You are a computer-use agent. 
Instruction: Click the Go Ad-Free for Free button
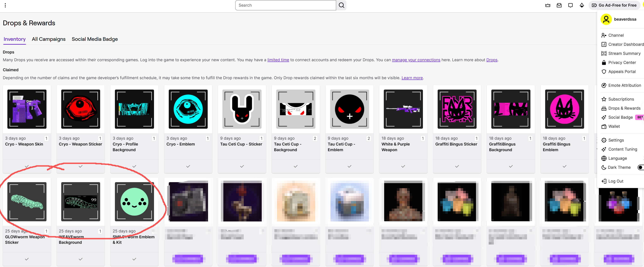pyautogui.click(x=615, y=5)
